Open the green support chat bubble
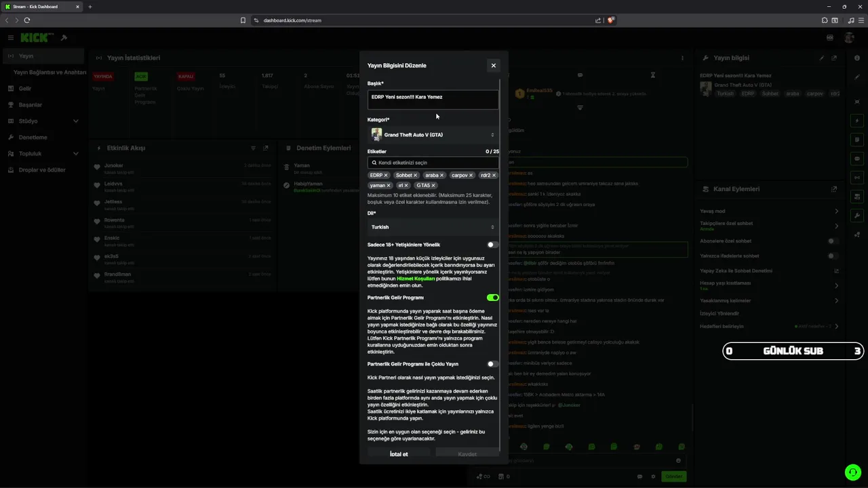Screen dimensions: 868x488 click(x=852, y=472)
